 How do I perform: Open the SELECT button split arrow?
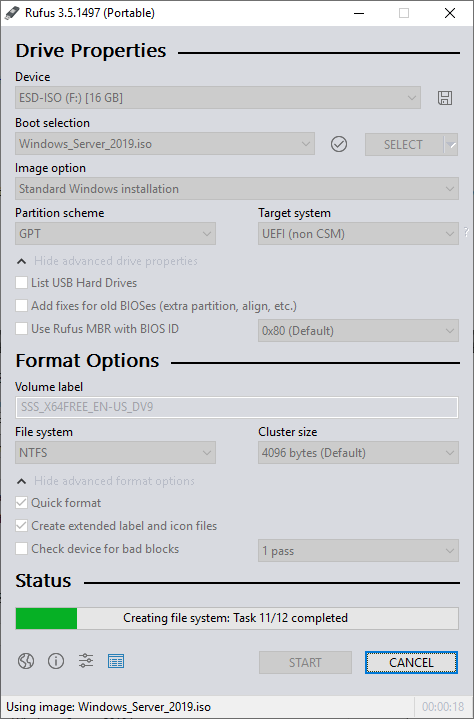pos(451,144)
